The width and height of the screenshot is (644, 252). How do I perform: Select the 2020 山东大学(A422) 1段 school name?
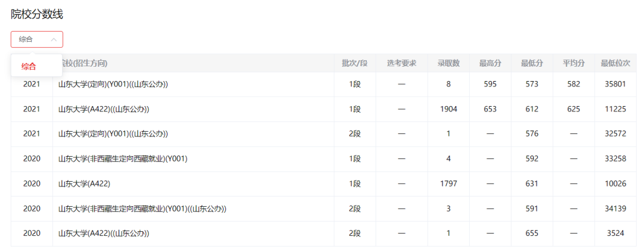click(x=84, y=183)
